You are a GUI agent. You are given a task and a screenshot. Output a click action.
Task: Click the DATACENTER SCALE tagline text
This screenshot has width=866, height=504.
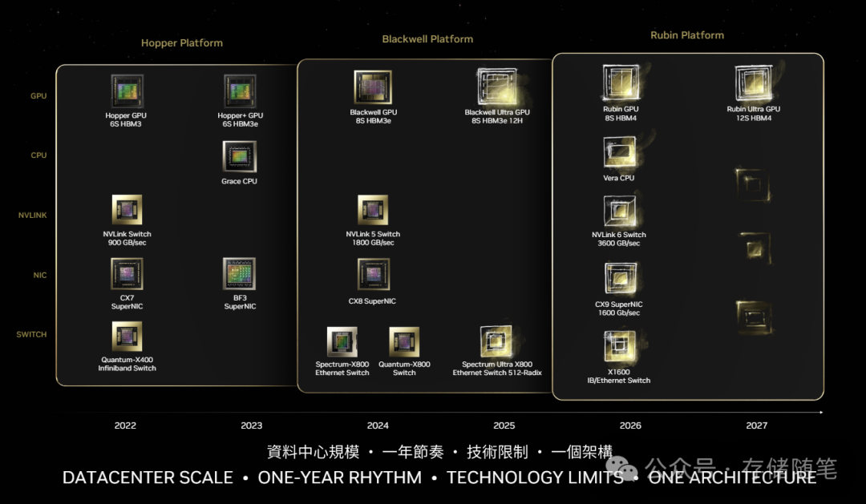pyautogui.click(x=148, y=478)
